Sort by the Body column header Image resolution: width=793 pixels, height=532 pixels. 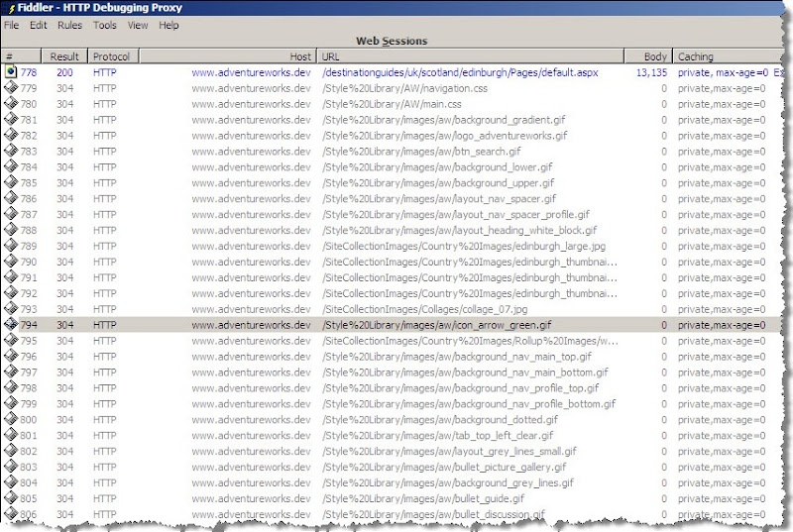coord(648,56)
